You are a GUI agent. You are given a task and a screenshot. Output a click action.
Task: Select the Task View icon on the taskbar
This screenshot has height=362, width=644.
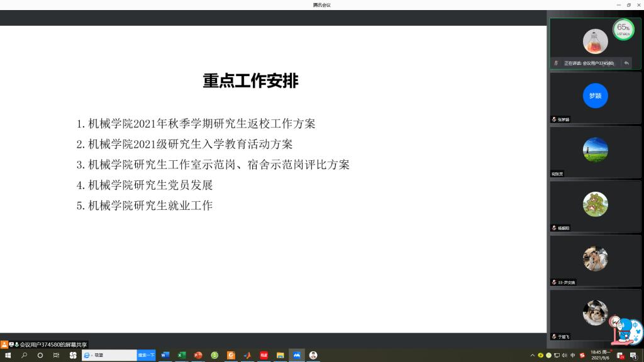tap(57, 356)
